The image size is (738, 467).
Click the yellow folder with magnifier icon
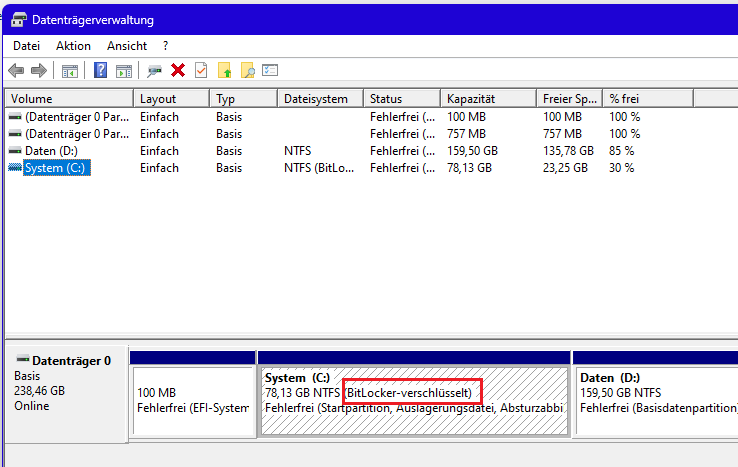tap(248, 70)
